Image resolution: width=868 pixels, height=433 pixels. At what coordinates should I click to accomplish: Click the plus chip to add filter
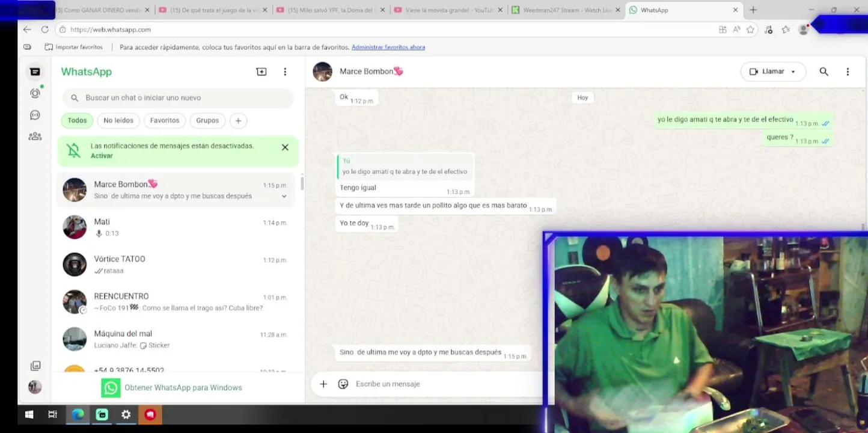pyautogui.click(x=238, y=120)
